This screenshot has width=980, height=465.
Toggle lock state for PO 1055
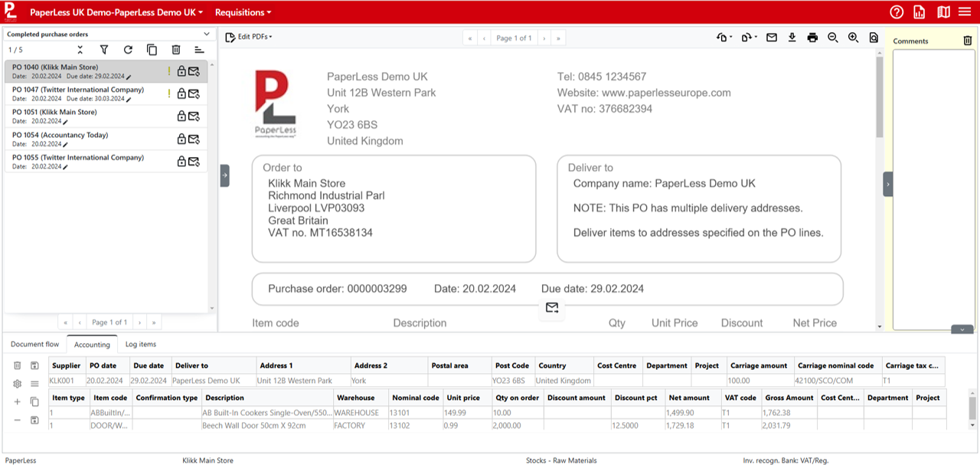coord(180,161)
